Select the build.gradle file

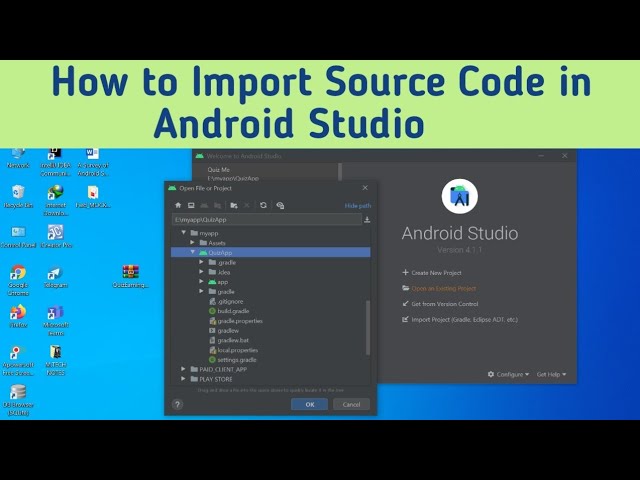click(229, 311)
